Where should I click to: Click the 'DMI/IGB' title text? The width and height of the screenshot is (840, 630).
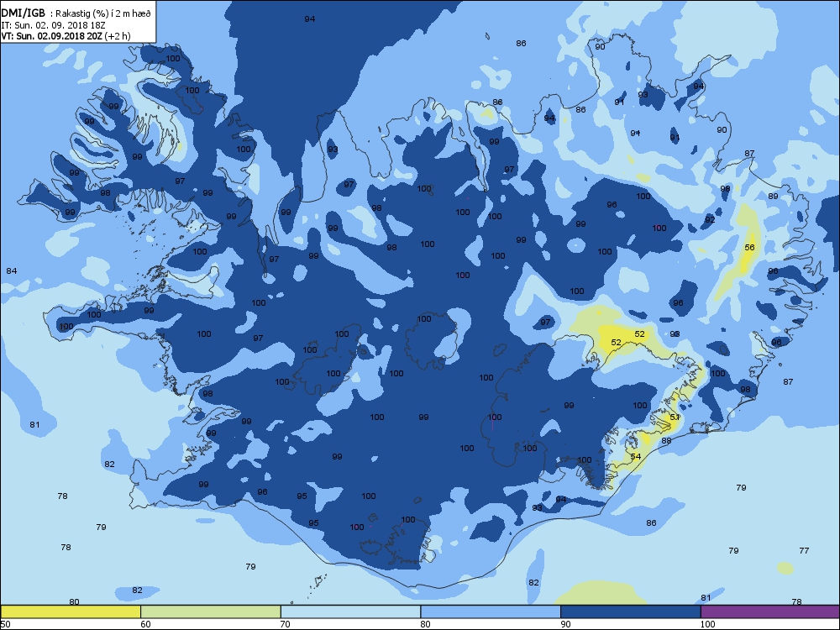(23, 13)
